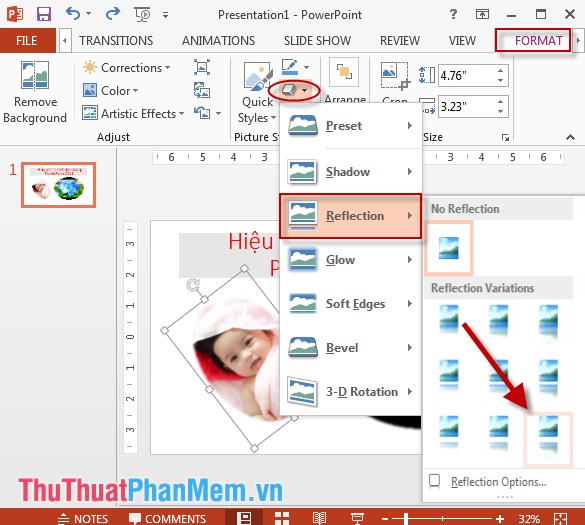Open PowerPoint Help question mark

(453, 14)
